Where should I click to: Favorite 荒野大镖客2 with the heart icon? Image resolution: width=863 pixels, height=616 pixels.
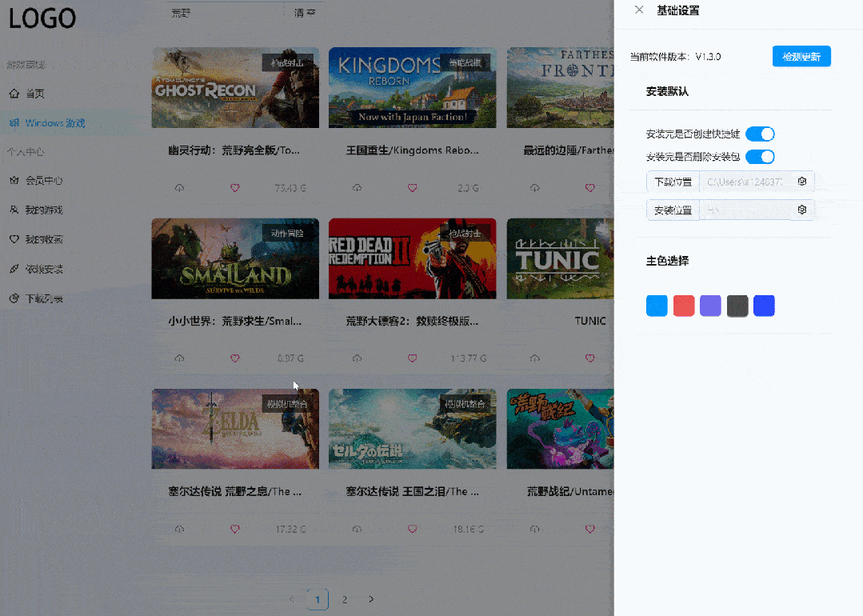412,358
